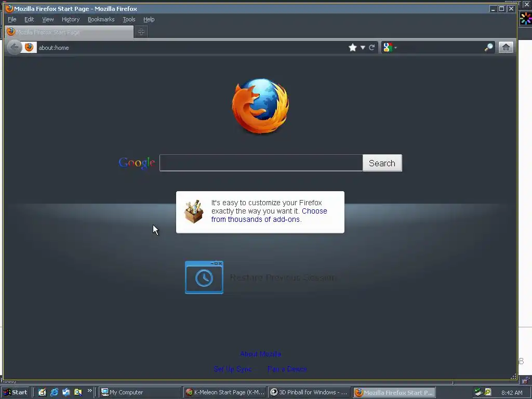Open the Google search engine selector
Viewport: 532px width, 399px height.
(390, 47)
